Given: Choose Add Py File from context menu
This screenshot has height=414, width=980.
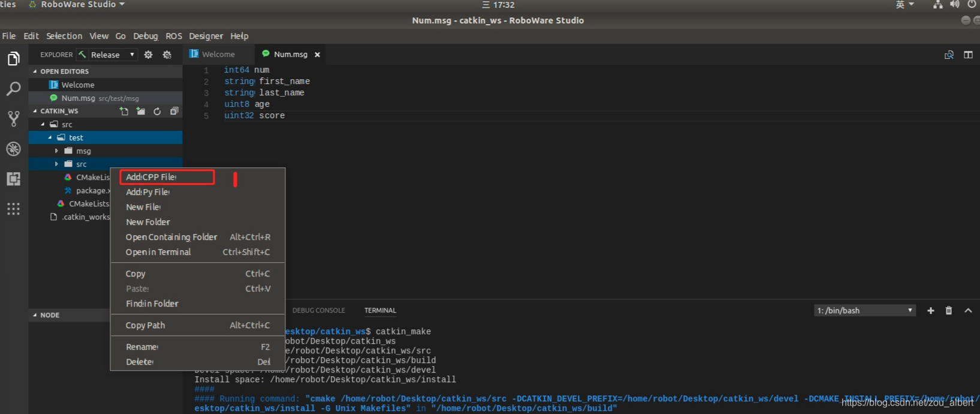Looking at the screenshot, I should tap(197, 192).
